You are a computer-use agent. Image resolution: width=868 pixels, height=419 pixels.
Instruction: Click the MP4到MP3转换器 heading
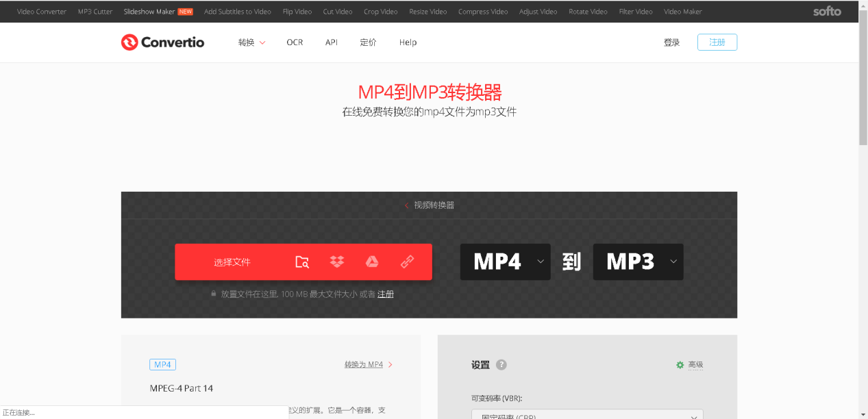click(430, 92)
